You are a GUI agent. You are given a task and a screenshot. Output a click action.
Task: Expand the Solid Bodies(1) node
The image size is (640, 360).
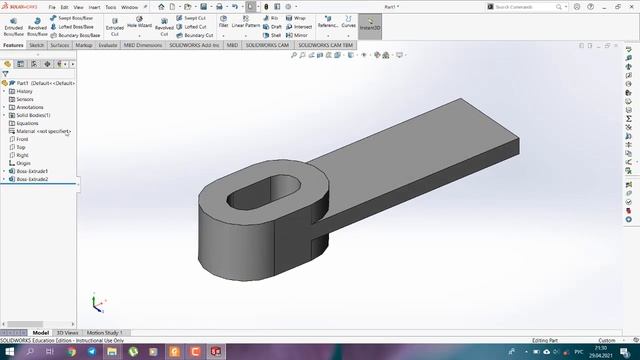tap(4, 116)
